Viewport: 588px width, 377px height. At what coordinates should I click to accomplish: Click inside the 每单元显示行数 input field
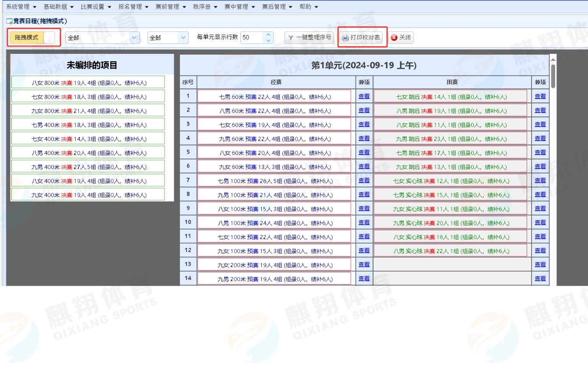pyautogui.click(x=251, y=38)
